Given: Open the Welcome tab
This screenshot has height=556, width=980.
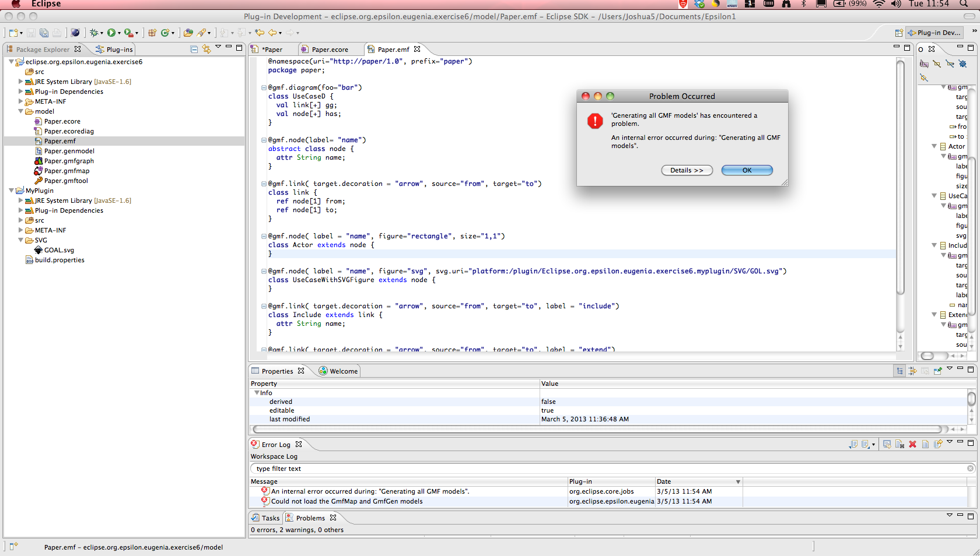Looking at the screenshot, I should pos(338,371).
